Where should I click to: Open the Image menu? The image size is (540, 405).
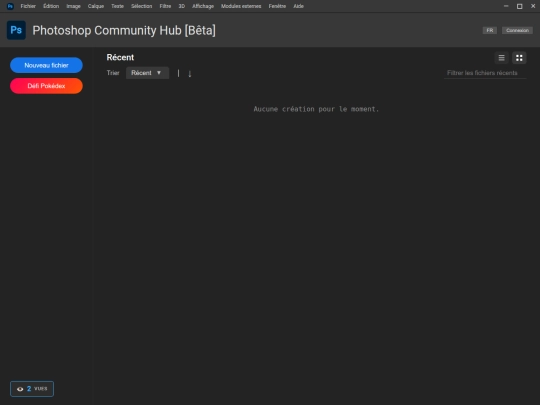coord(73,6)
